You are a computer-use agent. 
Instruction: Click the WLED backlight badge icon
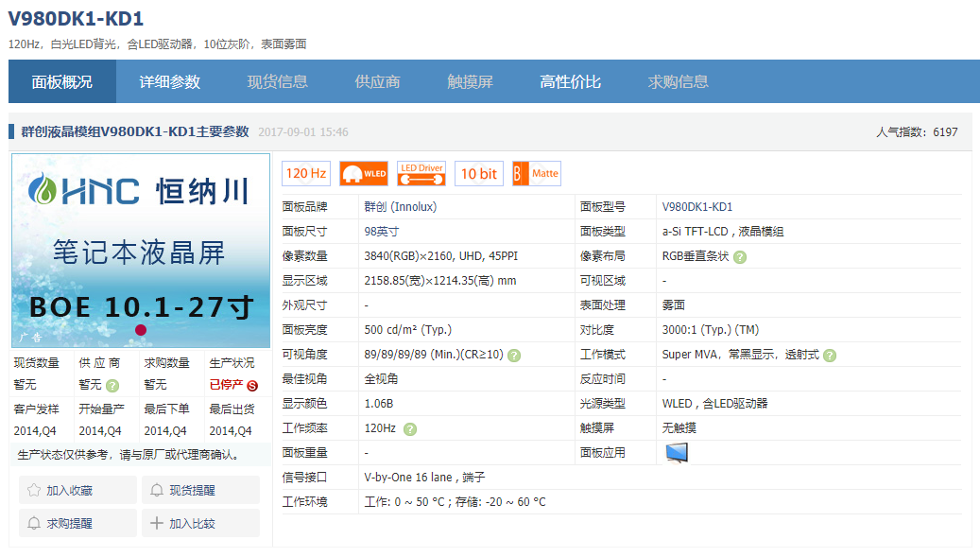click(x=363, y=173)
